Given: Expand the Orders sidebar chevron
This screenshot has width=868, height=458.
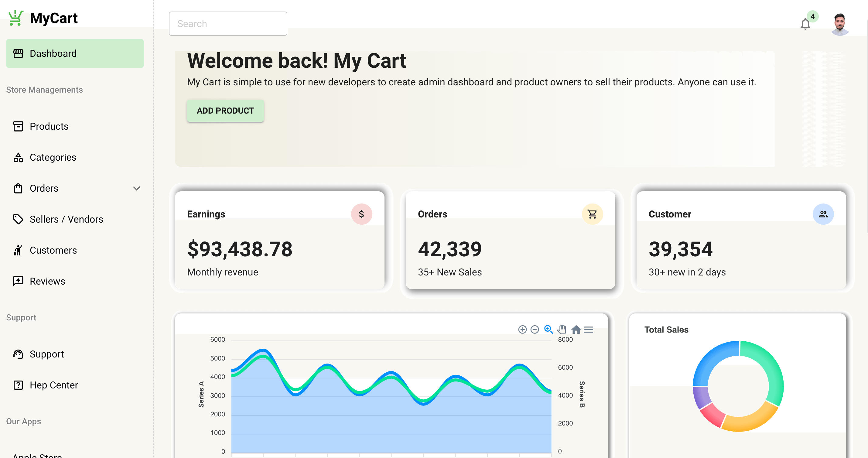Looking at the screenshot, I should click(136, 188).
